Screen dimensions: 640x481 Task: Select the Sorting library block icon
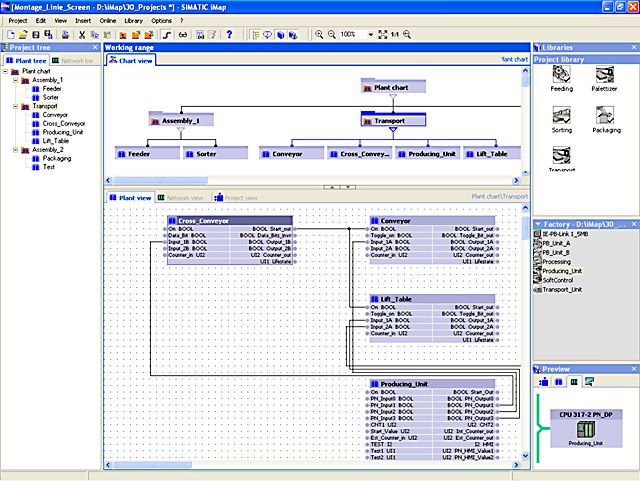[562, 115]
